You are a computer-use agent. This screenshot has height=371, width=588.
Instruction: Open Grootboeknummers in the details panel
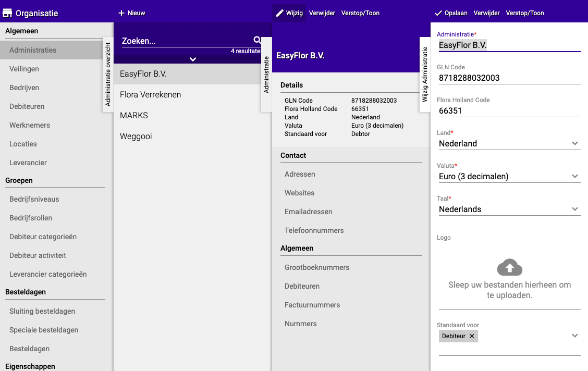tap(317, 268)
